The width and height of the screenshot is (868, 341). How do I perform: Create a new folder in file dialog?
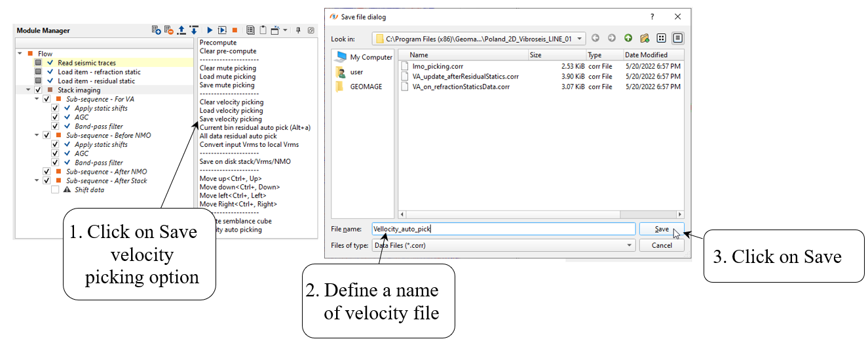645,39
